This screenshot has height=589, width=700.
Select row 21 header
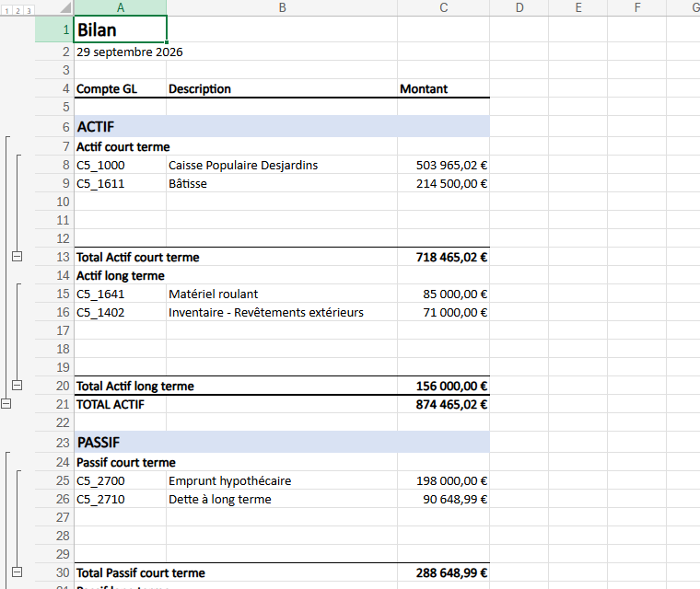point(54,404)
